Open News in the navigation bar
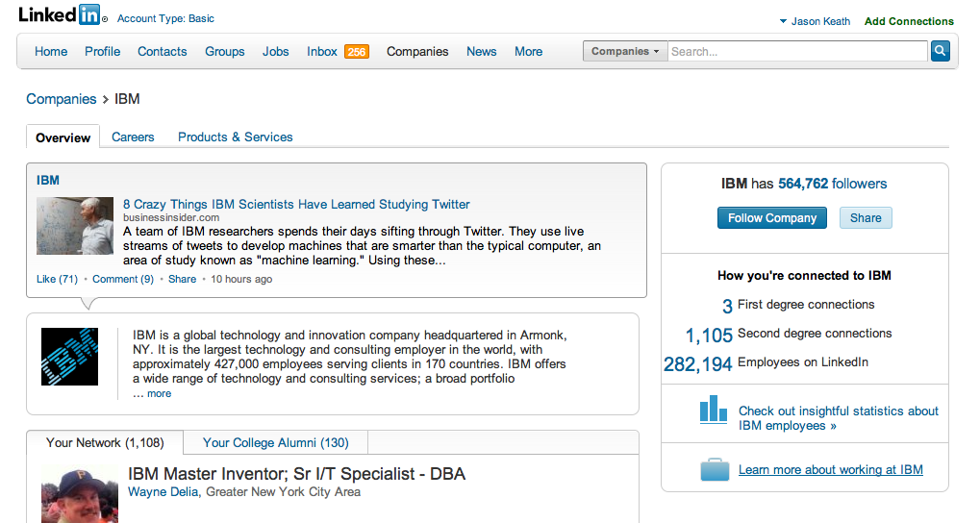Screen dimensions: 980x523 click(x=481, y=51)
